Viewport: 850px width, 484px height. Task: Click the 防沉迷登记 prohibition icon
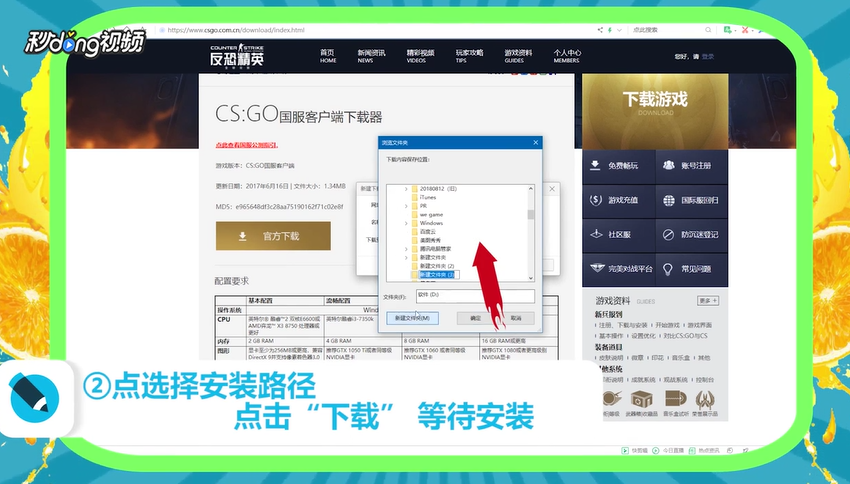pyautogui.click(x=668, y=234)
